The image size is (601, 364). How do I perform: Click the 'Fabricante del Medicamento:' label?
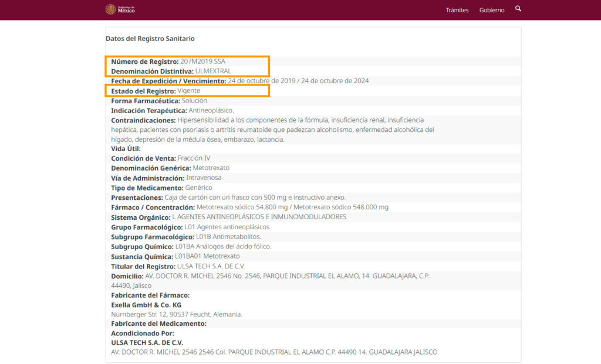[x=158, y=324]
